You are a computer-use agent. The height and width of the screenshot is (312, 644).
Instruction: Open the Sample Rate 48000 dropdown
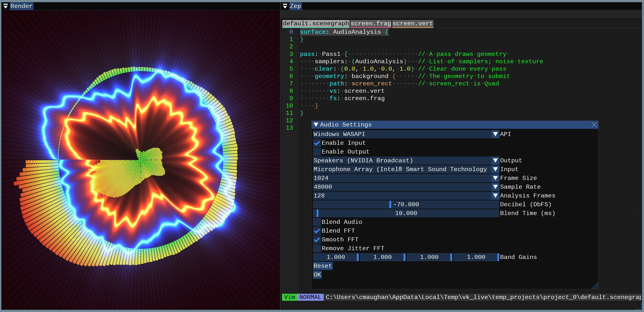click(495, 187)
